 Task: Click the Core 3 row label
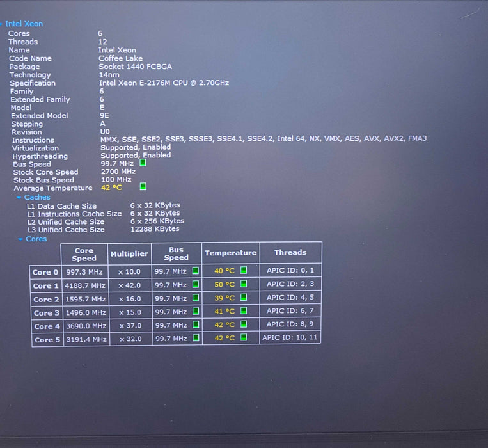click(x=47, y=313)
